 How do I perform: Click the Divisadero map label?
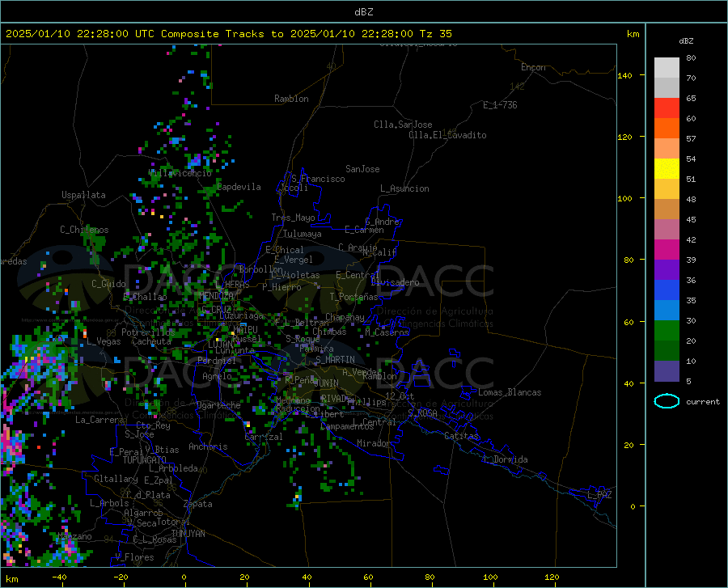coord(395,282)
